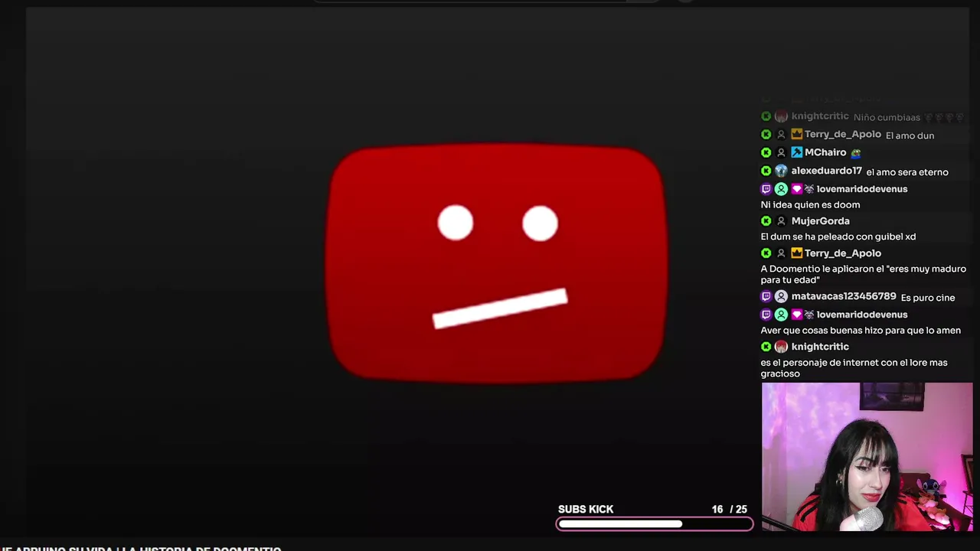Click the SUBS KICK progress bar
The width and height of the screenshot is (980, 551).
[655, 524]
